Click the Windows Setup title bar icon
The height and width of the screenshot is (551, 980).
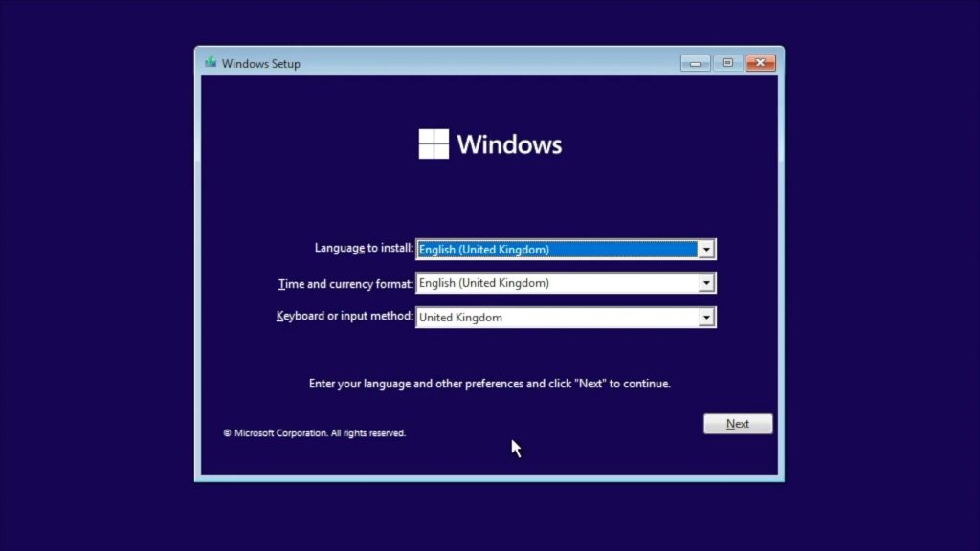(x=209, y=62)
